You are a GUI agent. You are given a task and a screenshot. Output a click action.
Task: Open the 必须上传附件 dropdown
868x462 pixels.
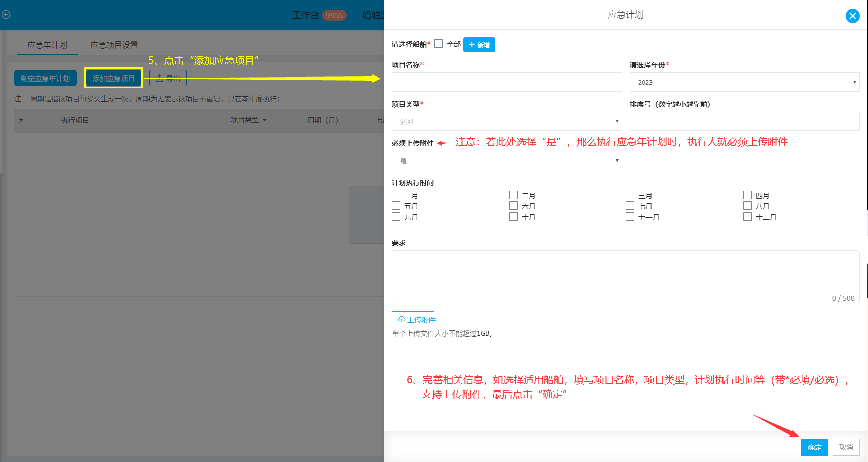pos(507,161)
